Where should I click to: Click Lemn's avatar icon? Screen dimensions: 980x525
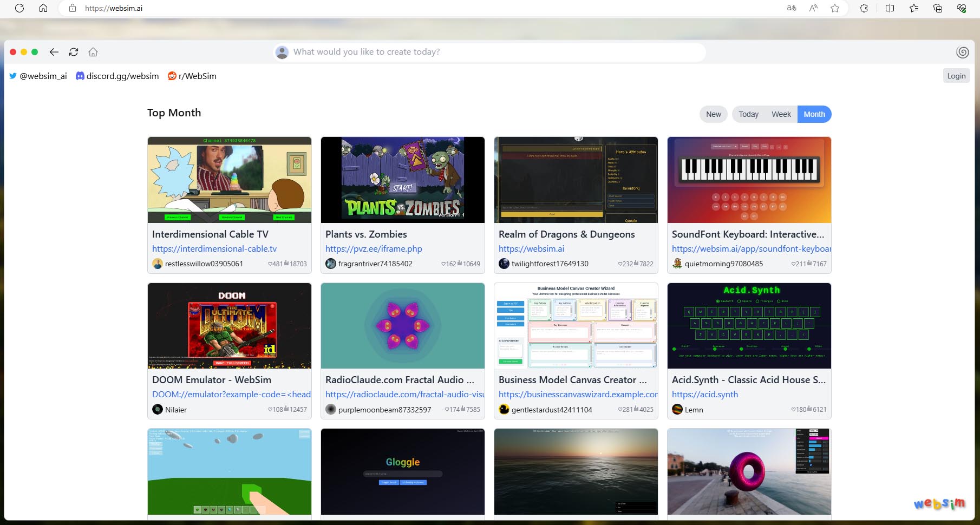click(677, 409)
